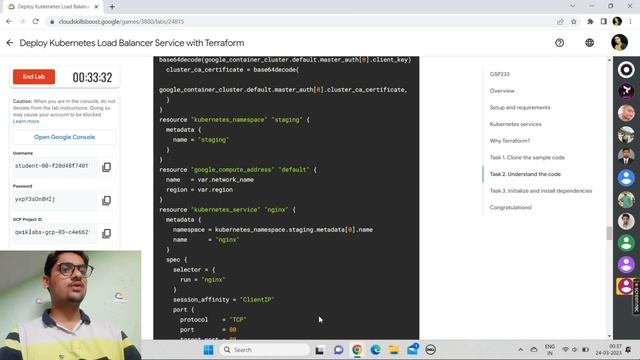The width and height of the screenshot is (640, 360).
Task: Open Chat app on taskbar
Action: point(338,350)
